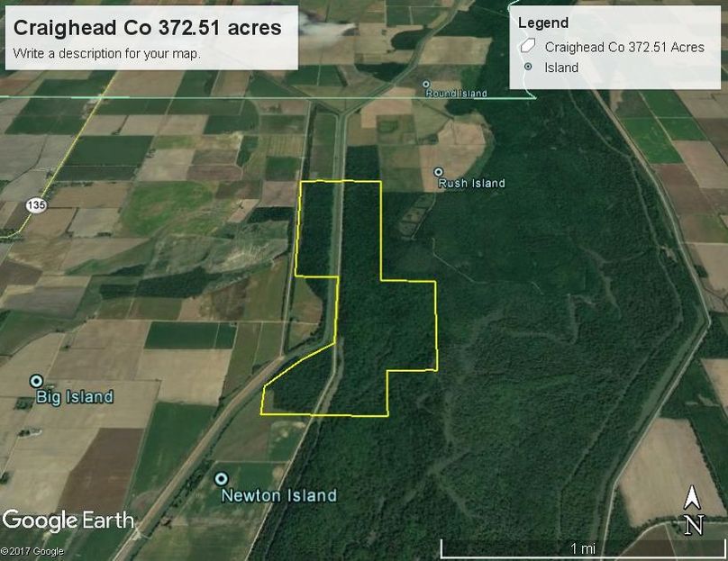This screenshot has height=561, width=728.
Task: Click the Highway 135 route shield
Action: tap(36, 204)
